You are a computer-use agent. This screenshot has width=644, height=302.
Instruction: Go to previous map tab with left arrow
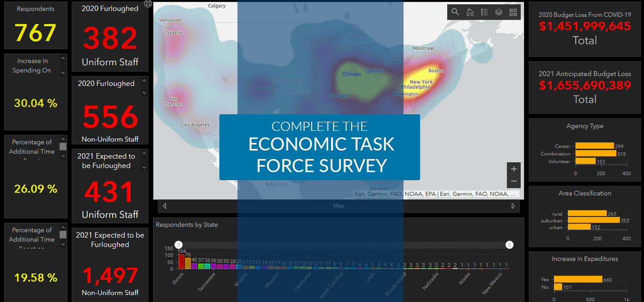(x=164, y=206)
